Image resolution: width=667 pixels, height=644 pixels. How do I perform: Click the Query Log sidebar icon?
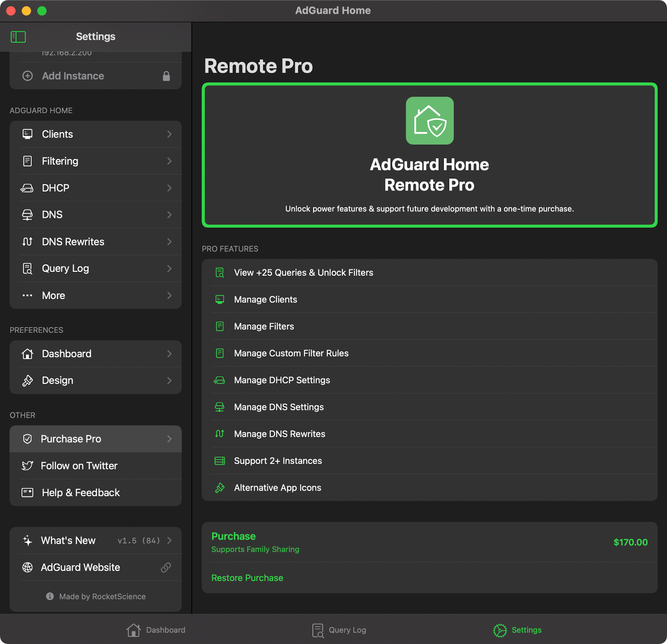27,268
